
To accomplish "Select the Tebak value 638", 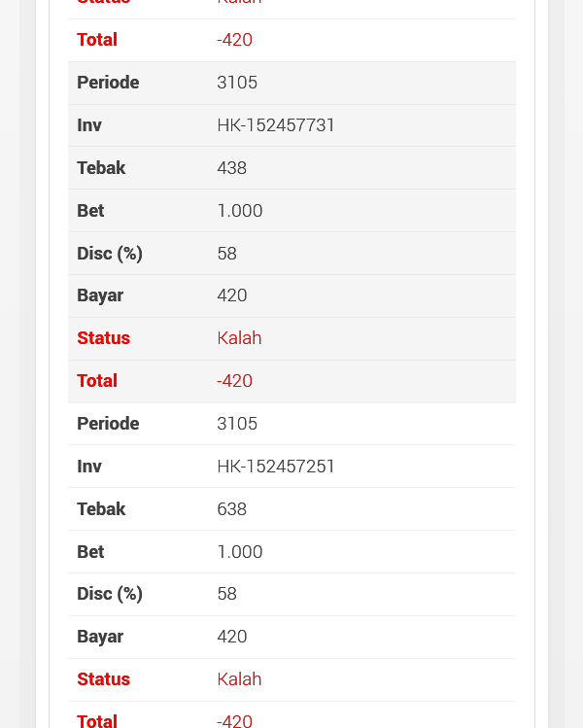I will [x=232, y=509].
